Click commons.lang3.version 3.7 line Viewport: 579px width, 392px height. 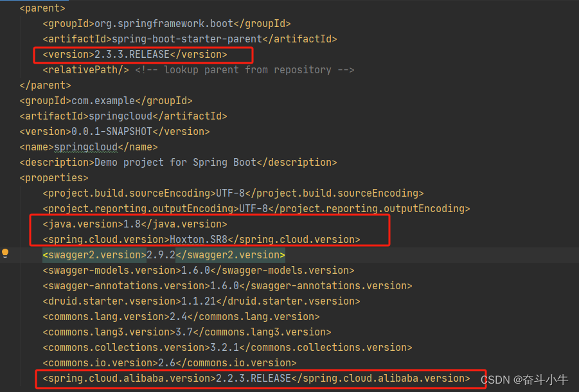(x=187, y=332)
